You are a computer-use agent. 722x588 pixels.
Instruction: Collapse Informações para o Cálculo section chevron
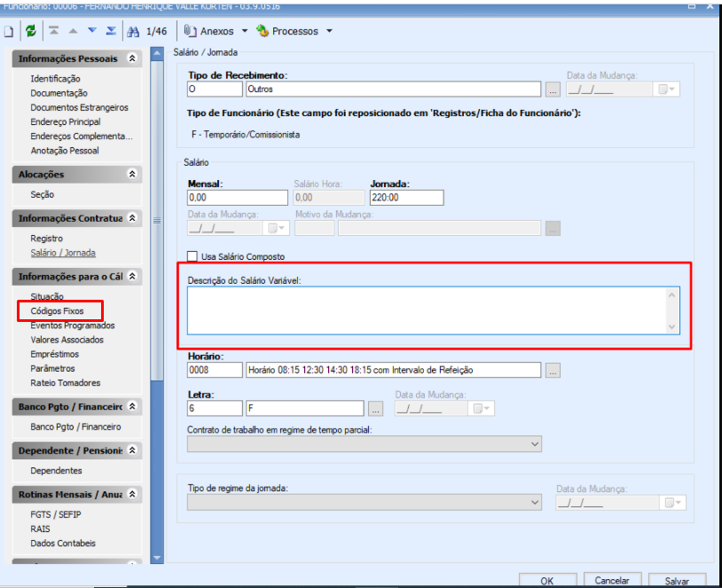click(x=132, y=277)
